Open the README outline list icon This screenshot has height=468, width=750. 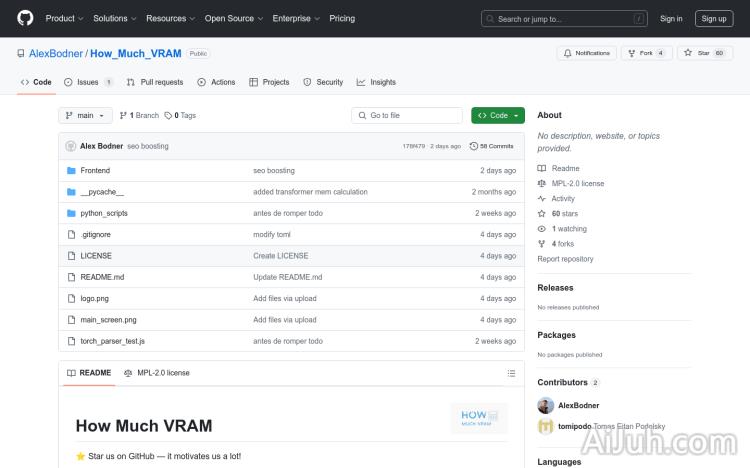pyautogui.click(x=511, y=373)
